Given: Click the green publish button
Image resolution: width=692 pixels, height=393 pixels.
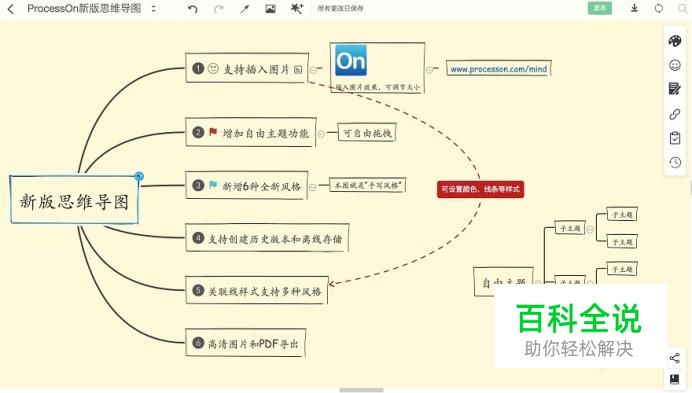Looking at the screenshot, I should (600, 8).
